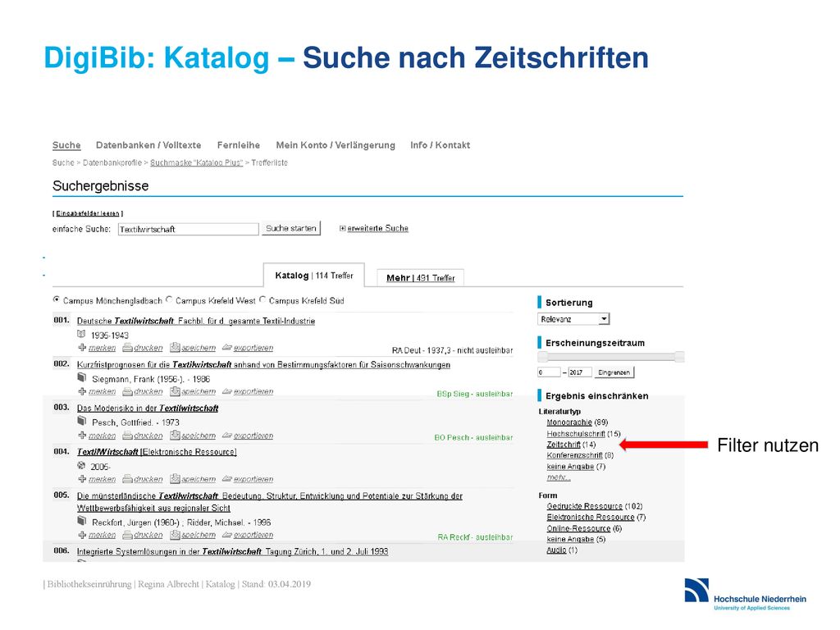This screenshot has height=630, width=840.
Task: Click Eingabefelder leeren link
Action: pyautogui.click(x=88, y=213)
